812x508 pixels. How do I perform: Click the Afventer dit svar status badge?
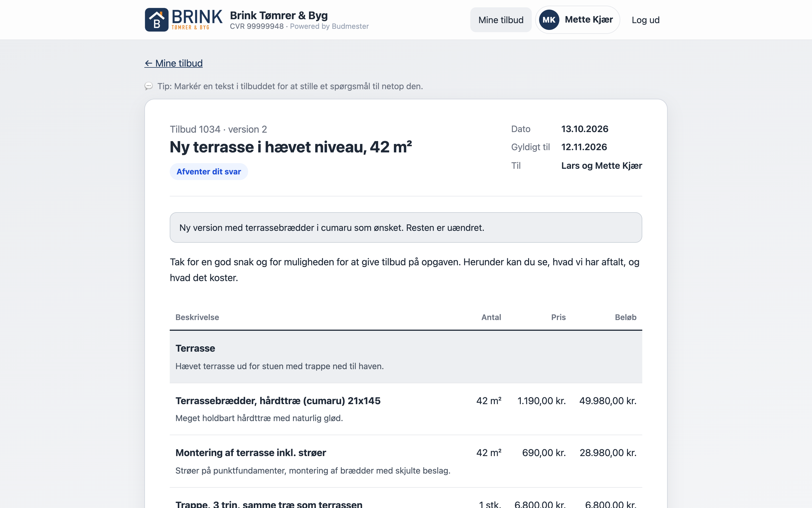[209, 172]
